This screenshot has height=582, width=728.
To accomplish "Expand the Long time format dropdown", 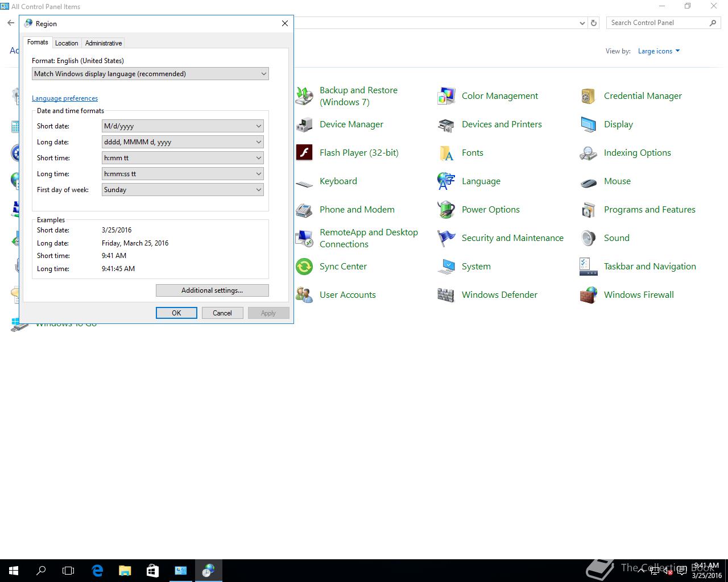I will point(183,174).
